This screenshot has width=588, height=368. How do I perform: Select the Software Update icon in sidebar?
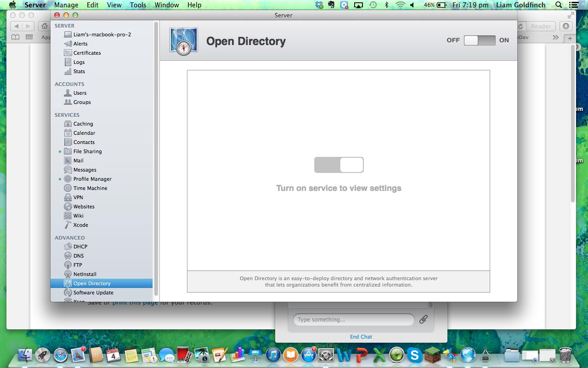68,293
